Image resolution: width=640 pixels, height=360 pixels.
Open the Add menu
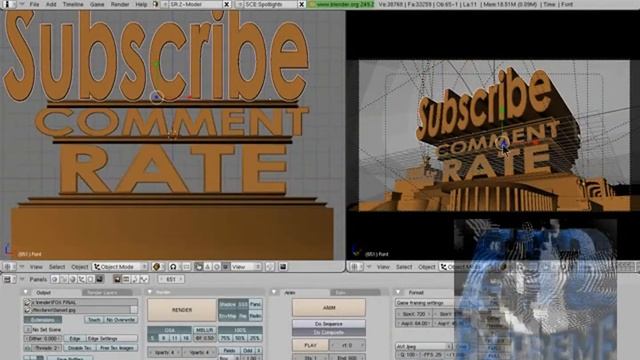tap(51, 4)
